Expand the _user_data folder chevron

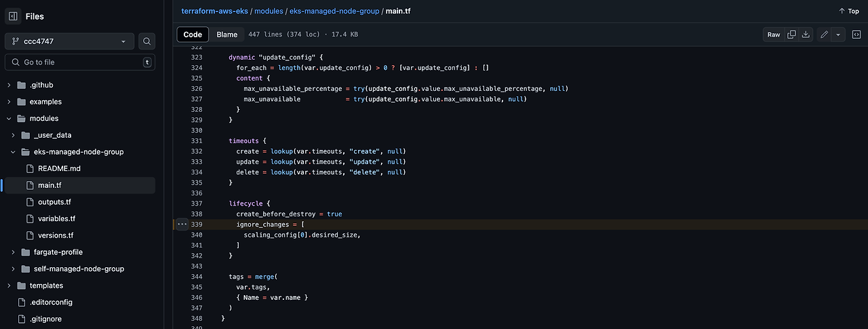13,135
